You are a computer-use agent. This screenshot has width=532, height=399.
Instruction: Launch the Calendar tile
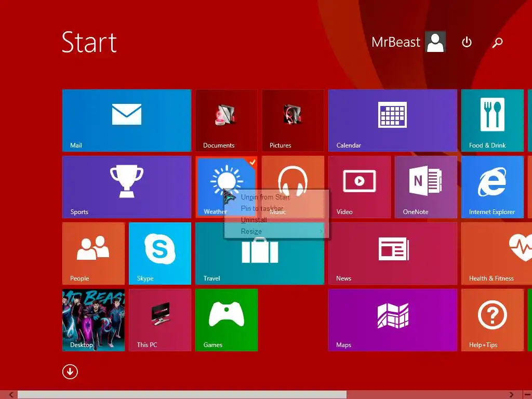[393, 120]
